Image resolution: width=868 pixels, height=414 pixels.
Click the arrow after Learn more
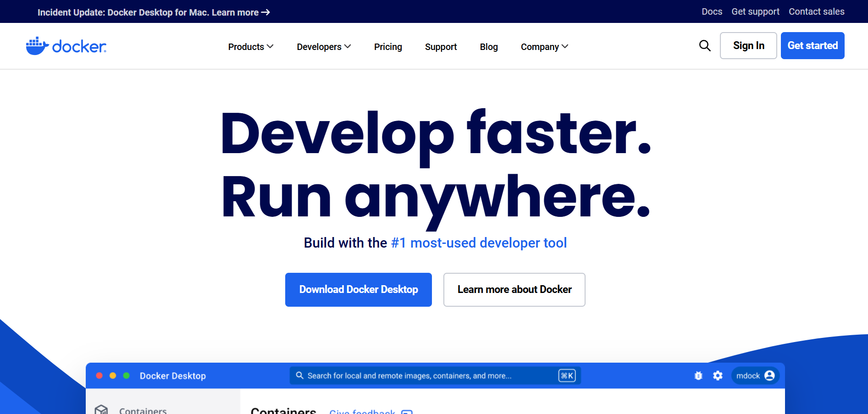265,12
